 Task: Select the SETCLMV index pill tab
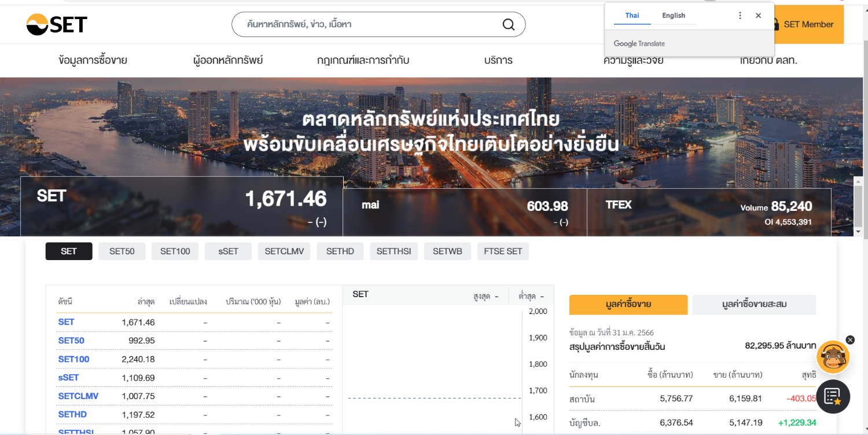point(284,251)
